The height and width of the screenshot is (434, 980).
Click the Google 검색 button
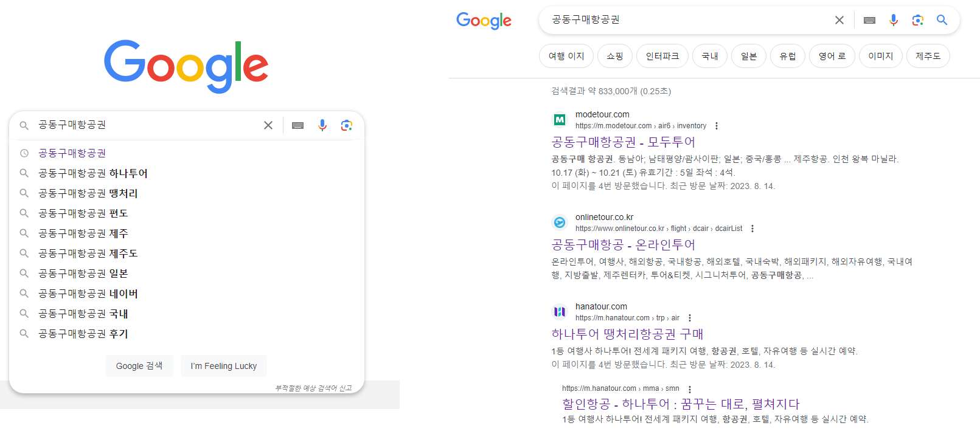(139, 366)
